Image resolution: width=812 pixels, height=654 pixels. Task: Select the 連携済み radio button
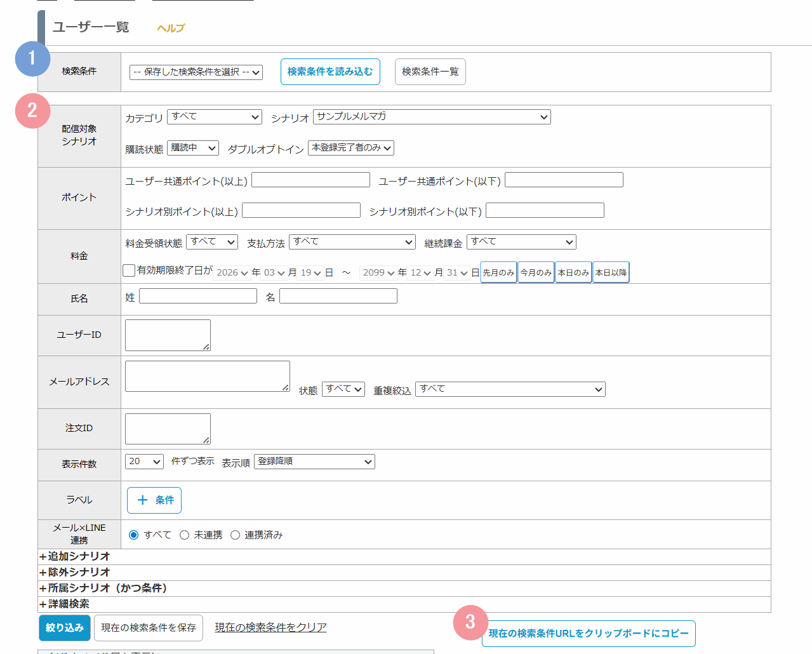pyautogui.click(x=235, y=535)
